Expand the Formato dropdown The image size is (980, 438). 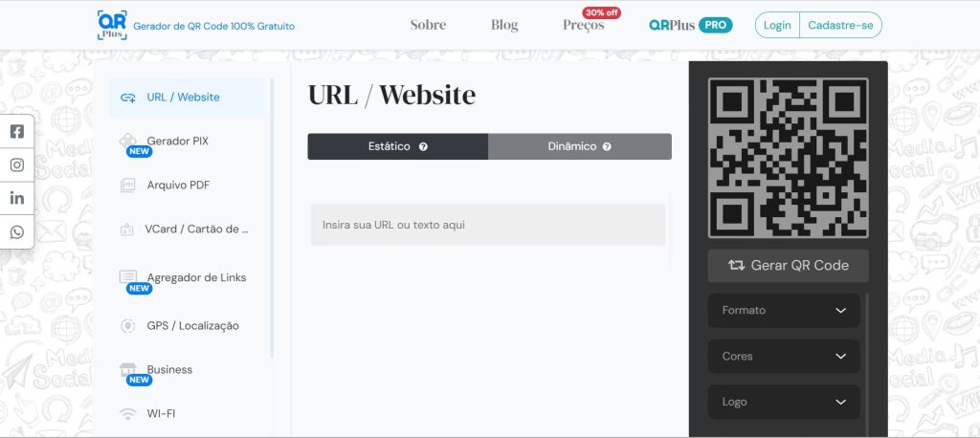click(784, 311)
